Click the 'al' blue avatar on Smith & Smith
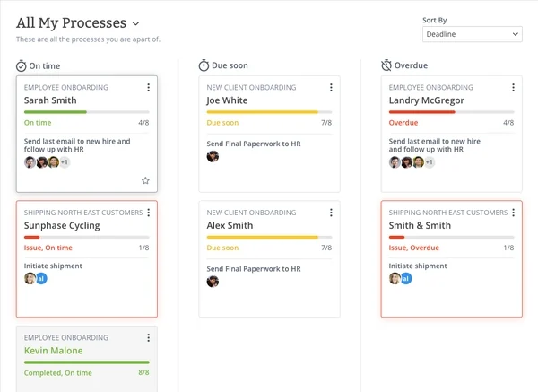 406,278
